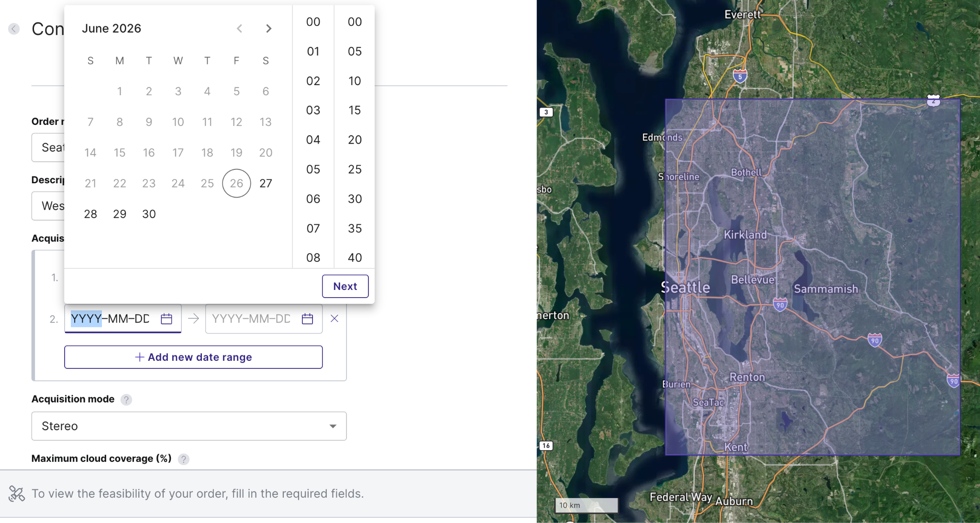Click the back arrow next to the title
The width and height of the screenshot is (980, 523).
[14, 29]
